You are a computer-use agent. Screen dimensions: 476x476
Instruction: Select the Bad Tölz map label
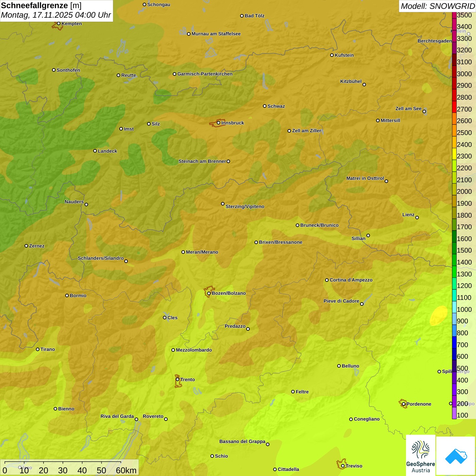point(254,16)
